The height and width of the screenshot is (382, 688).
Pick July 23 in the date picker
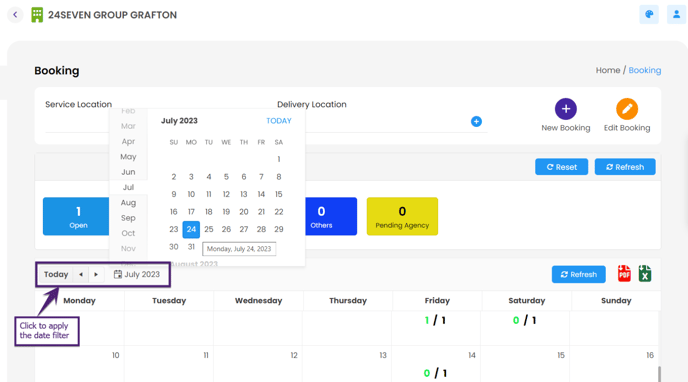174,229
